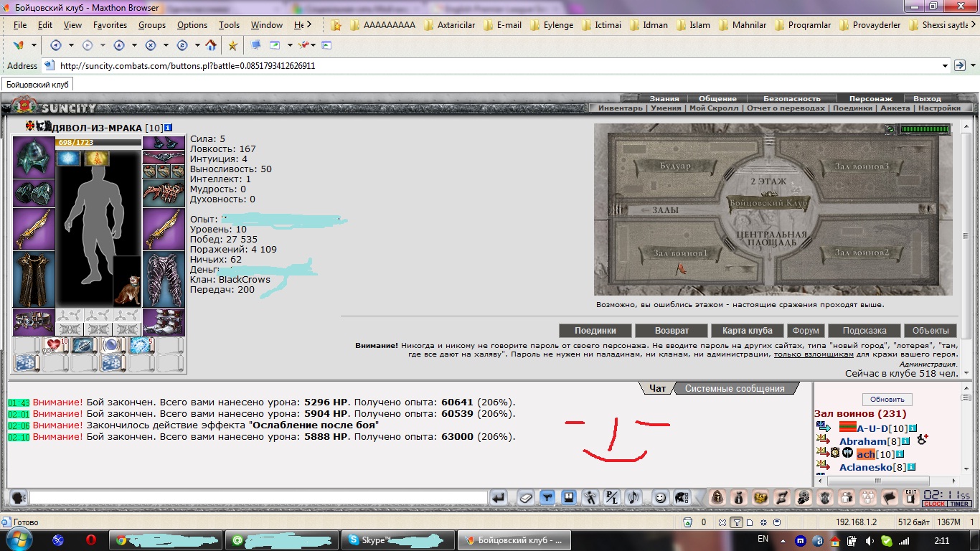
Task: Open character info icon next to ДЯВОЛ-ИЗ-МРАКА
Action: pyautogui.click(x=169, y=128)
